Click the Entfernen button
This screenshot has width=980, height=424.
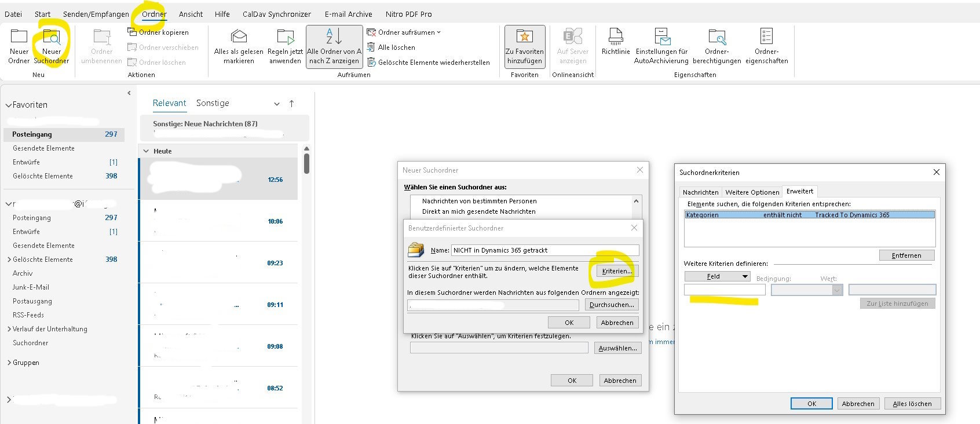click(x=906, y=255)
